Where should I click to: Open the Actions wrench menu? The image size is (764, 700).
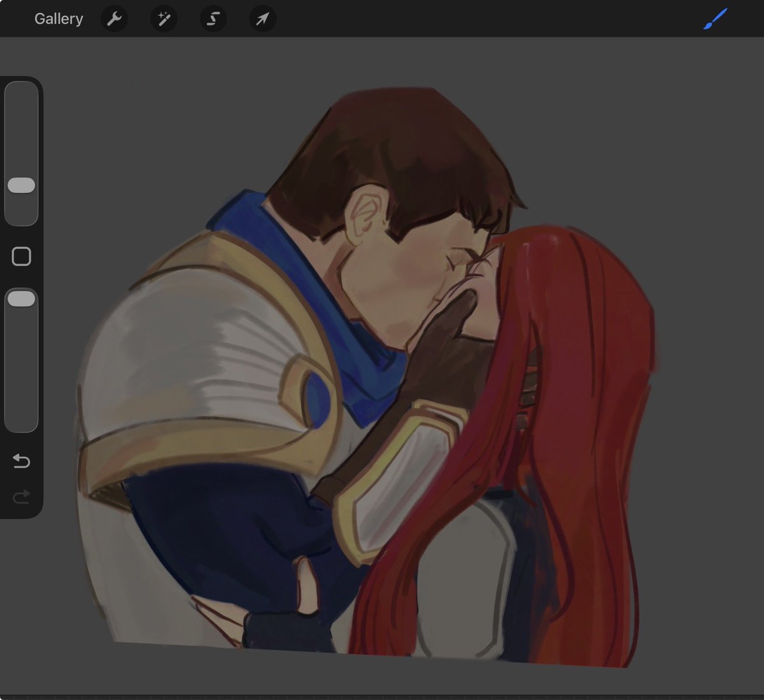tap(115, 19)
